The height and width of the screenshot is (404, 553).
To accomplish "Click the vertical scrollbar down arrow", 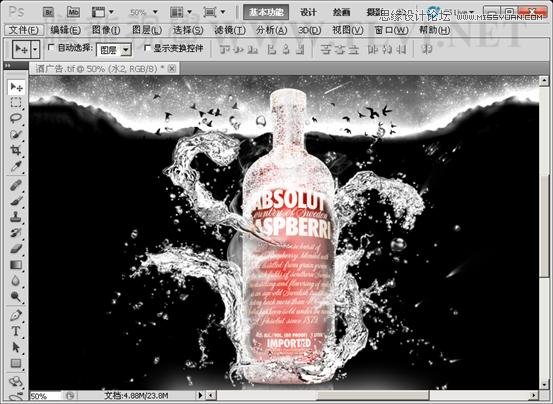I will point(544,385).
